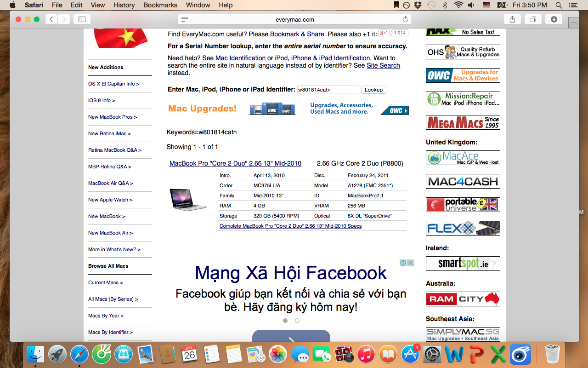The width and height of the screenshot is (588, 368).
Task: Open the File menu
Action: (x=57, y=5)
